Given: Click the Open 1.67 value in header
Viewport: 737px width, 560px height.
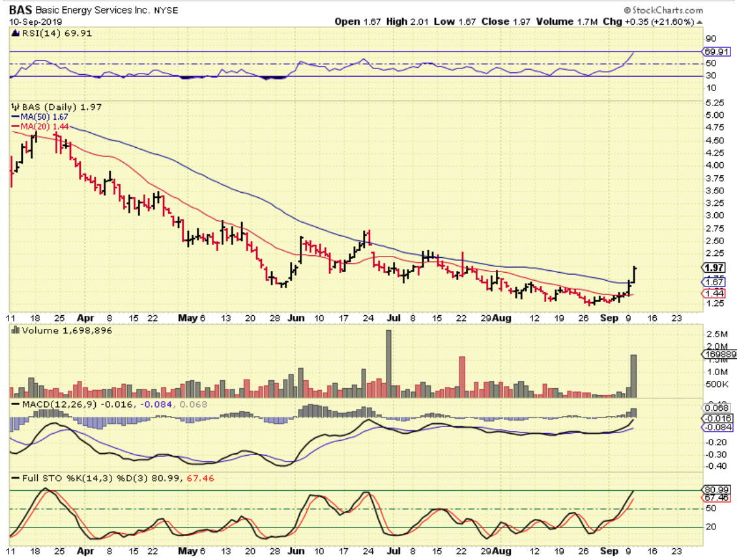Looking at the screenshot, I should point(358,21).
